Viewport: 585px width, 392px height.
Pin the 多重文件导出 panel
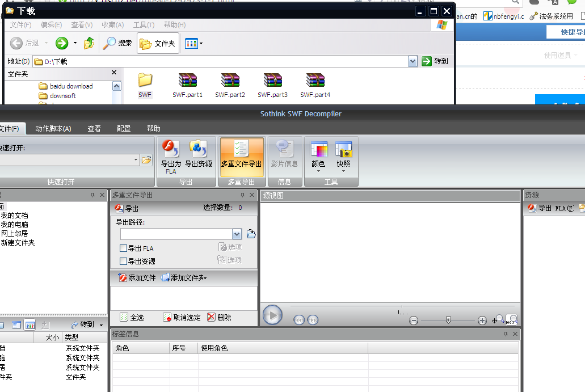coord(242,195)
